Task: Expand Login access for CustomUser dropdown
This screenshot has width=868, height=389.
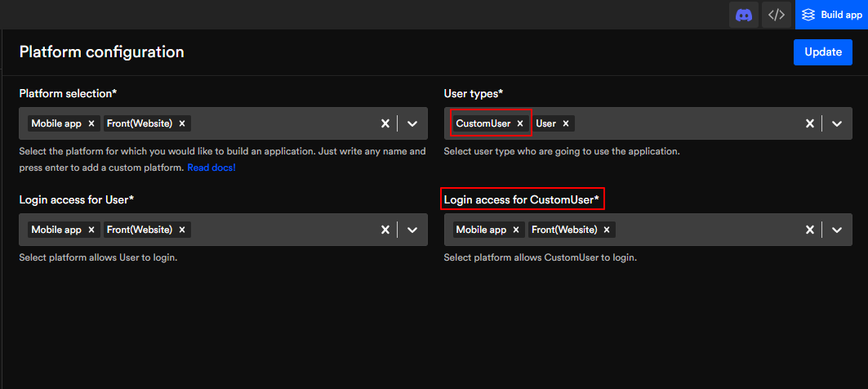Action: (x=837, y=230)
